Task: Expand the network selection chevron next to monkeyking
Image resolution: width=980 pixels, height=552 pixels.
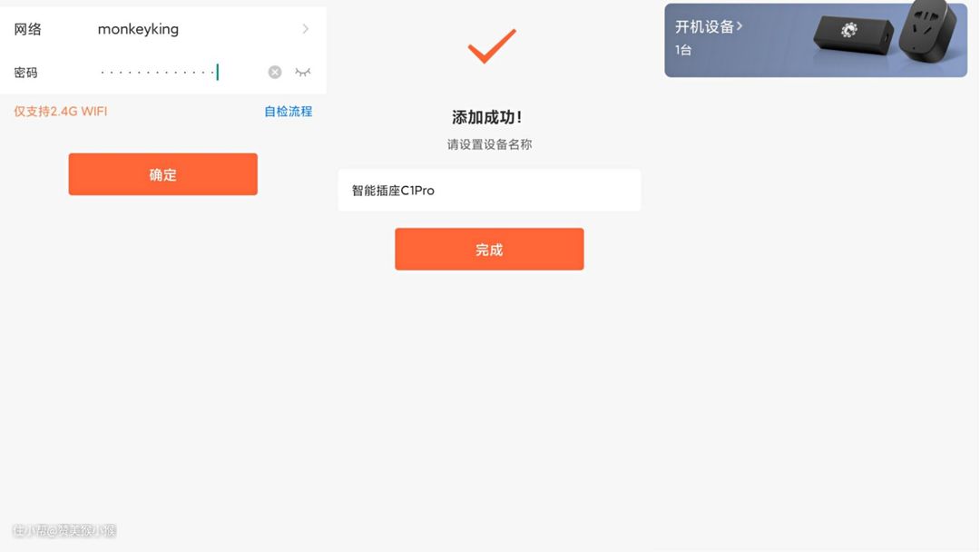Action: 305,29
